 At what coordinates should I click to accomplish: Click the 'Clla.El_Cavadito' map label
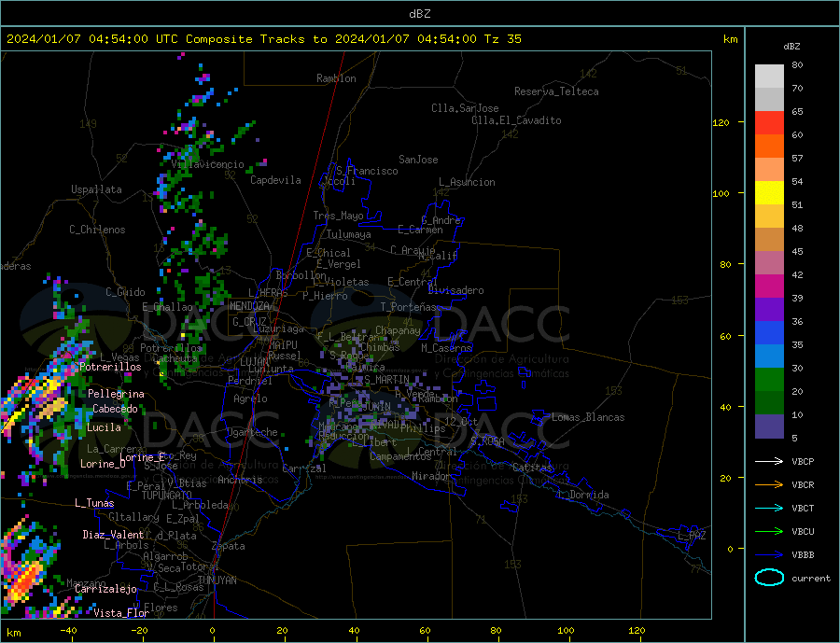[516, 120]
